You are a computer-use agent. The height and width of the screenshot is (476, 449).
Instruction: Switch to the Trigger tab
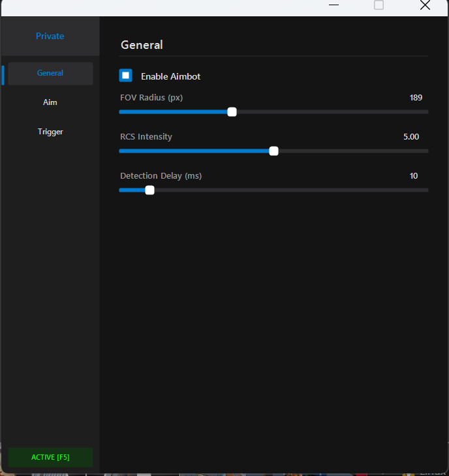50,132
